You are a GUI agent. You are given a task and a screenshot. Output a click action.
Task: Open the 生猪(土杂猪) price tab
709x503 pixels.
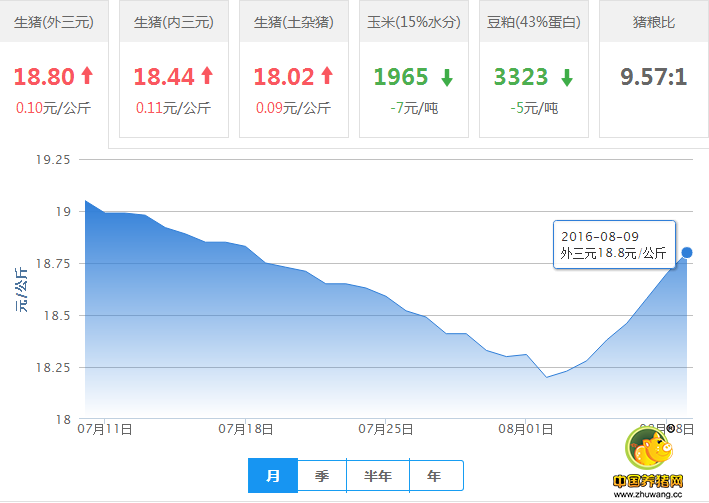(x=293, y=22)
